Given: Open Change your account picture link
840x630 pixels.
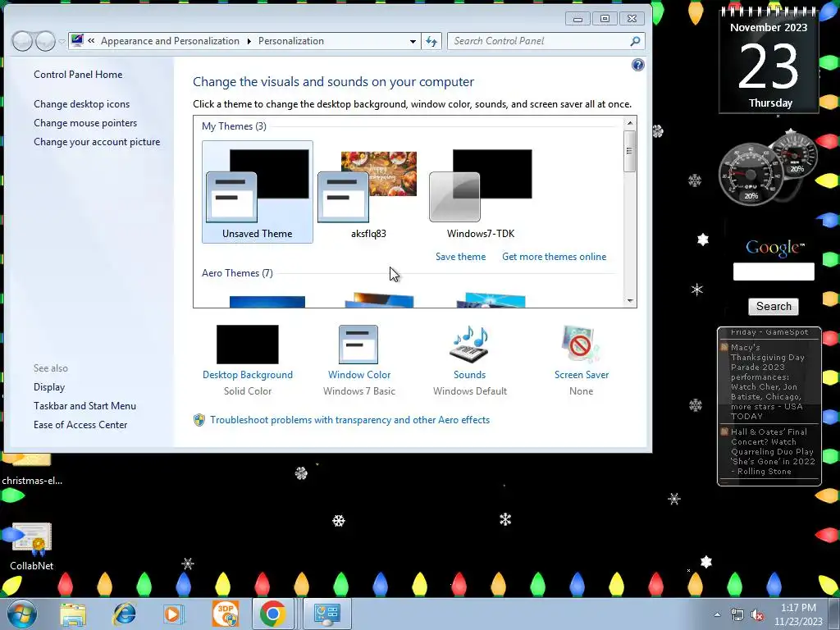Looking at the screenshot, I should (x=97, y=142).
